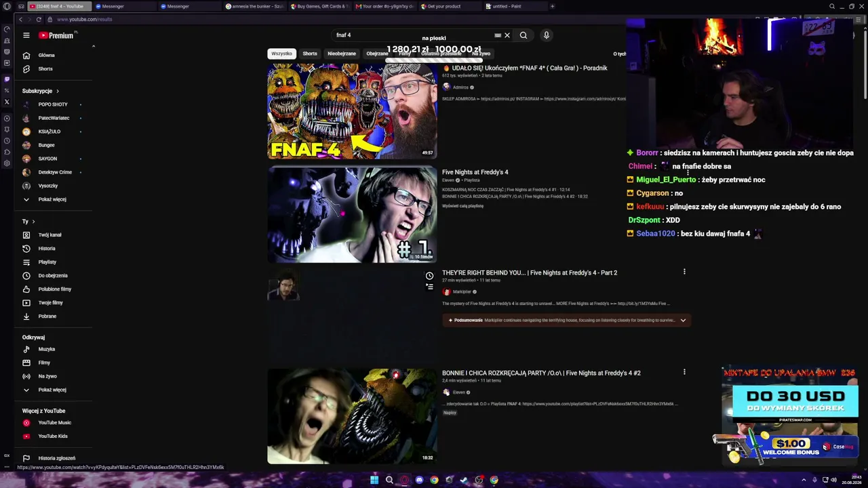Switch to the 'untitled - Paint' tab

click(515, 6)
